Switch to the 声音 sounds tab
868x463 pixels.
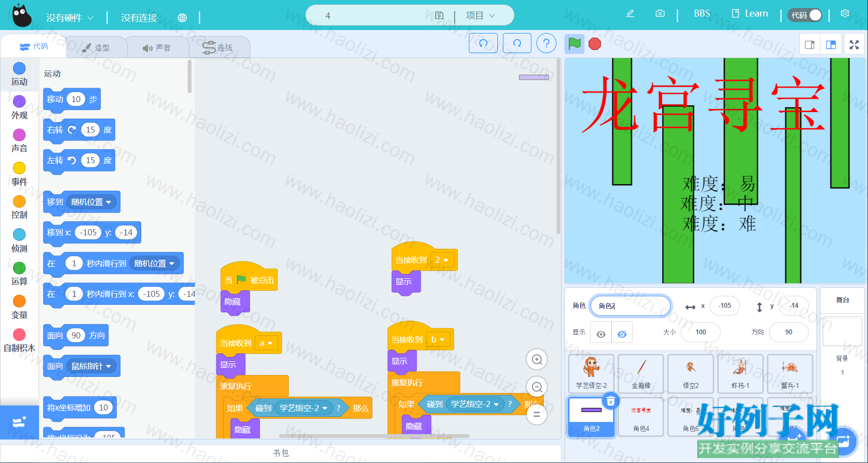(157, 48)
